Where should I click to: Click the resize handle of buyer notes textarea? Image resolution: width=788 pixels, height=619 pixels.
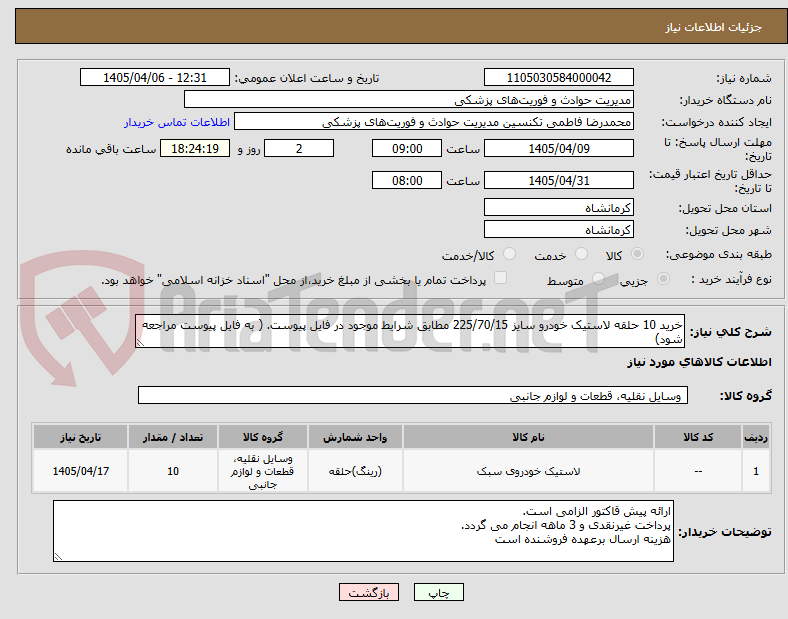pyautogui.click(x=58, y=557)
